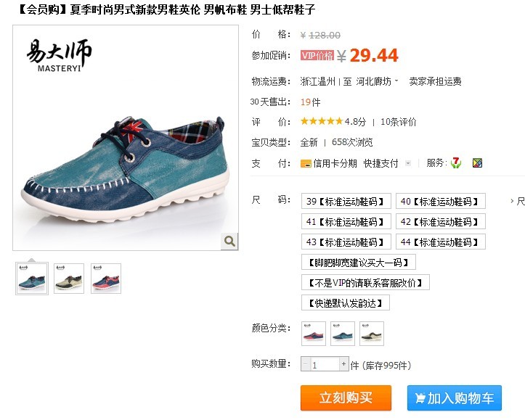This screenshot has height=420, width=525.
Task: Choose size 44 标准运动鞋码 option
Action: 440,242
